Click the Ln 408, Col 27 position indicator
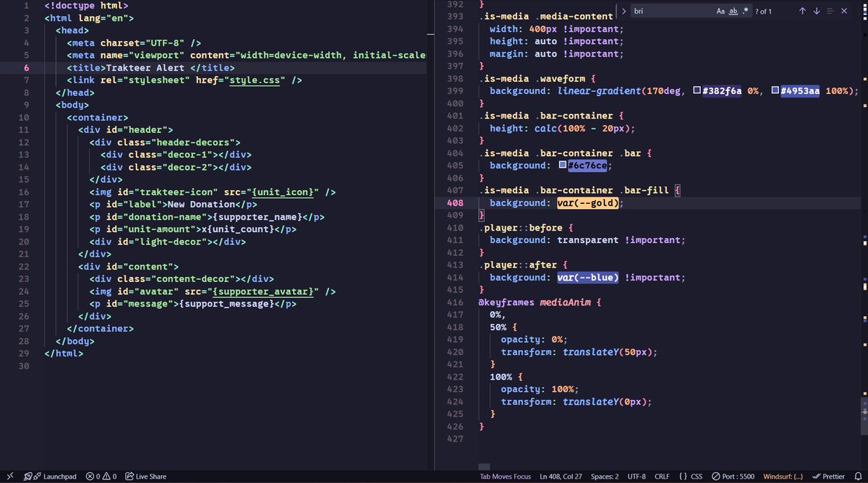 point(561,476)
